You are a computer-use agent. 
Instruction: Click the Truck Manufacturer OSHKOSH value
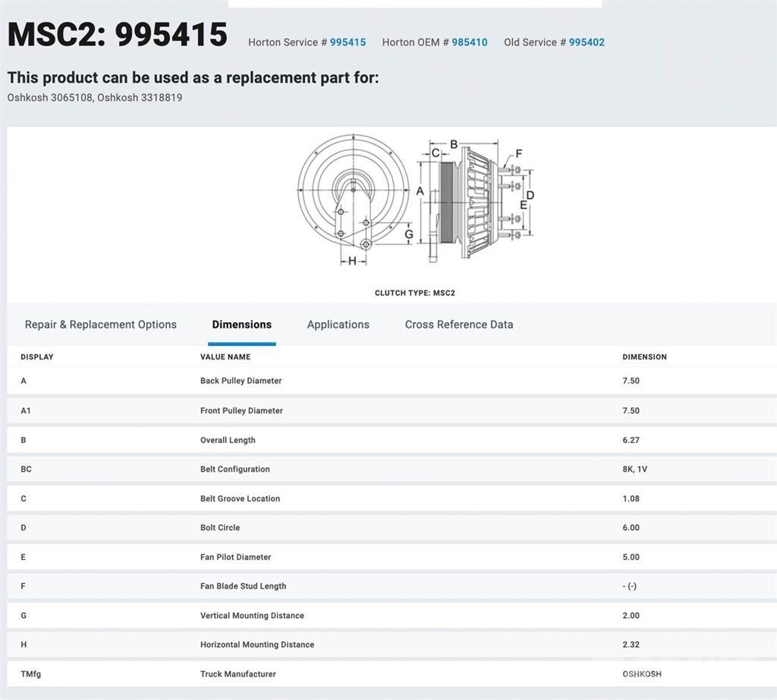(641, 674)
